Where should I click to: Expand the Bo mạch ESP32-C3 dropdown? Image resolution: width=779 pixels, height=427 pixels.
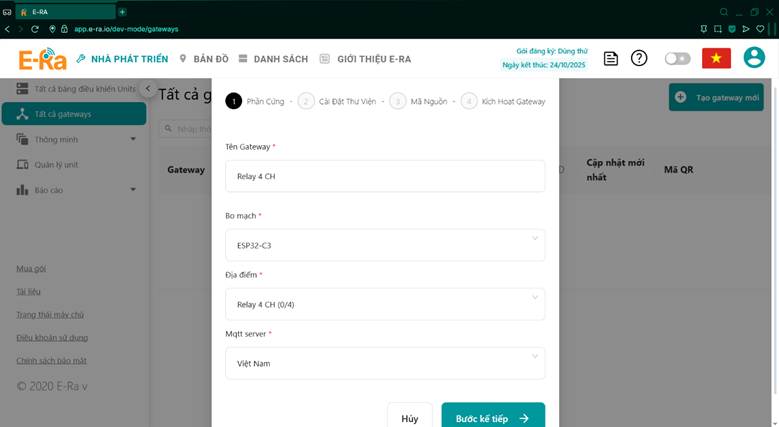(x=385, y=245)
